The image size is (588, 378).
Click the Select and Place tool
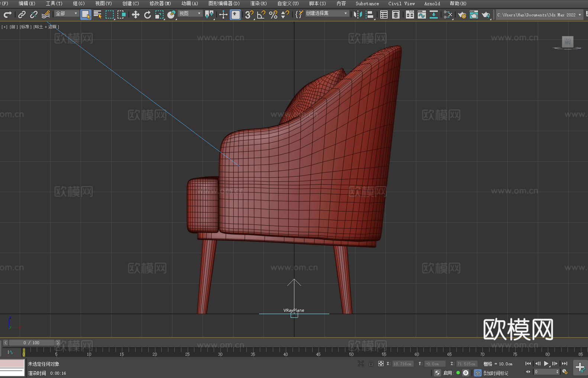(x=171, y=14)
